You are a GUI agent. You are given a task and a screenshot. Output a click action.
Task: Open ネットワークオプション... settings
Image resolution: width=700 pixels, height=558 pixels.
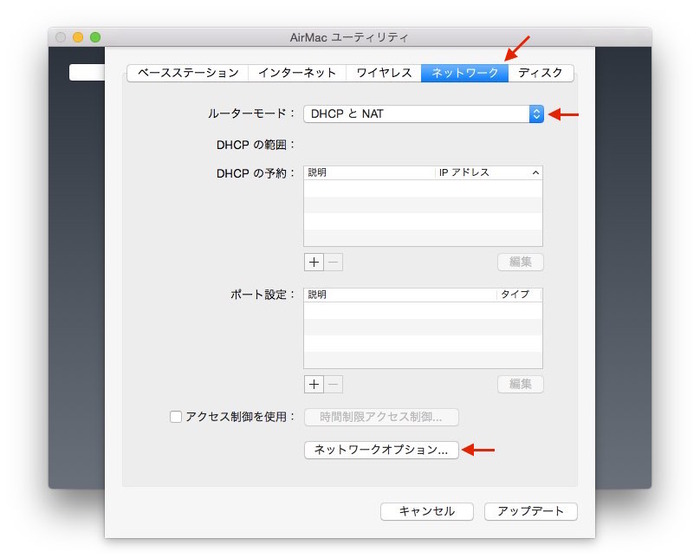pyautogui.click(x=381, y=450)
